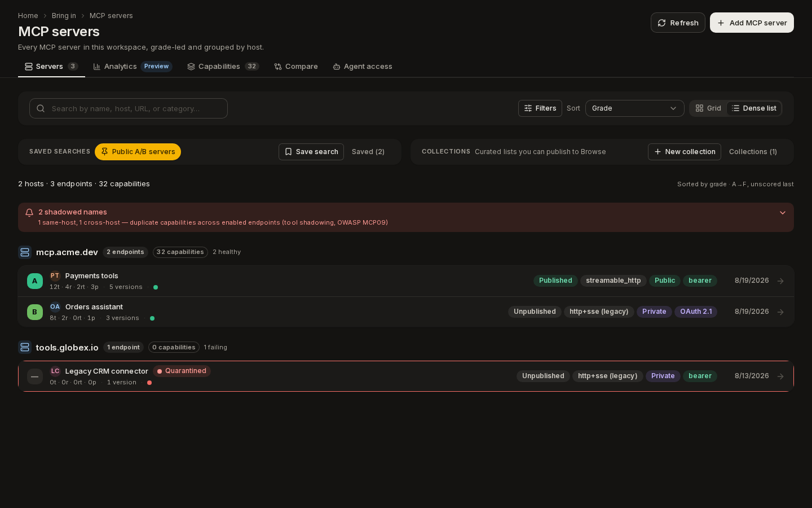Image resolution: width=812 pixels, height=508 pixels.
Task: Focus the server search field
Action: click(x=129, y=108)
